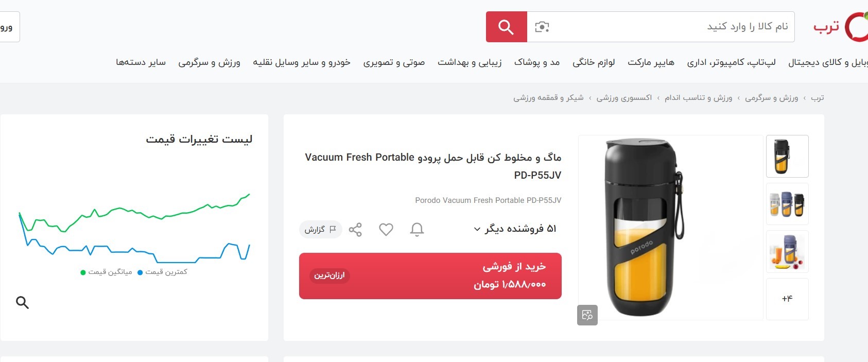Open the زیبایی و بهداشت menu

470,62
